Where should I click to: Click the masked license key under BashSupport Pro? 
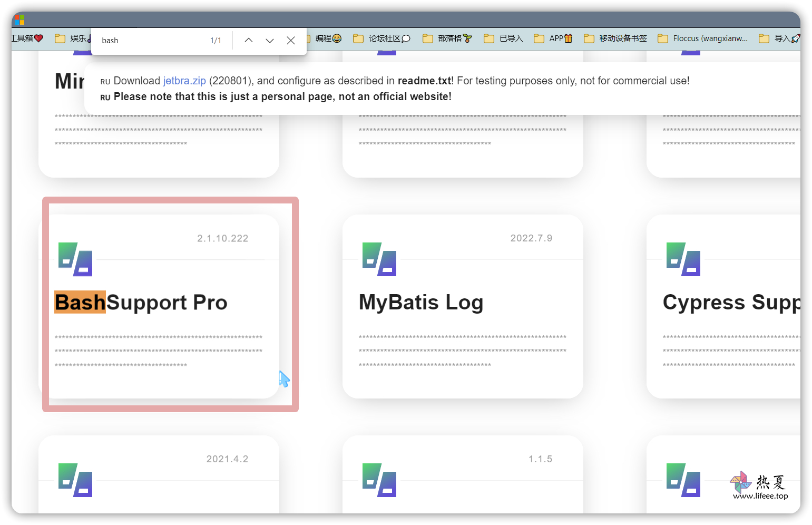pyautogui.click(x=158, y=351)
